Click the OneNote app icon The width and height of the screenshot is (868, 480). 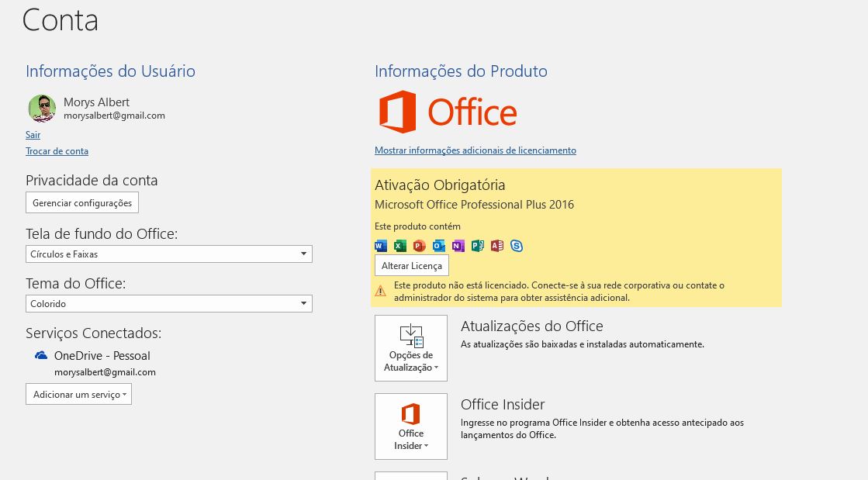tap(458, 246)
